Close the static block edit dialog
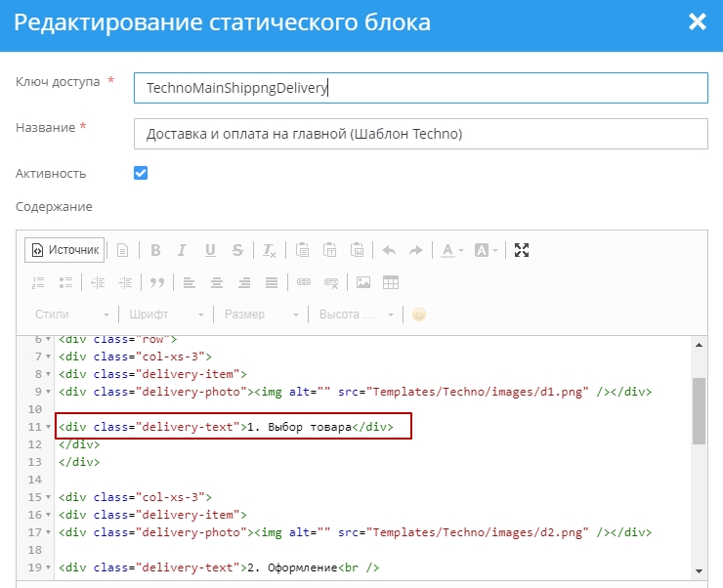Viewport: 723px width, 588px height. click(x=697, y=22)
